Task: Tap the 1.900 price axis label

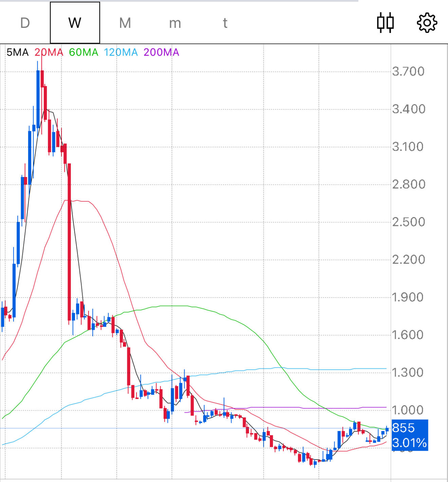Action: point(408,298)
